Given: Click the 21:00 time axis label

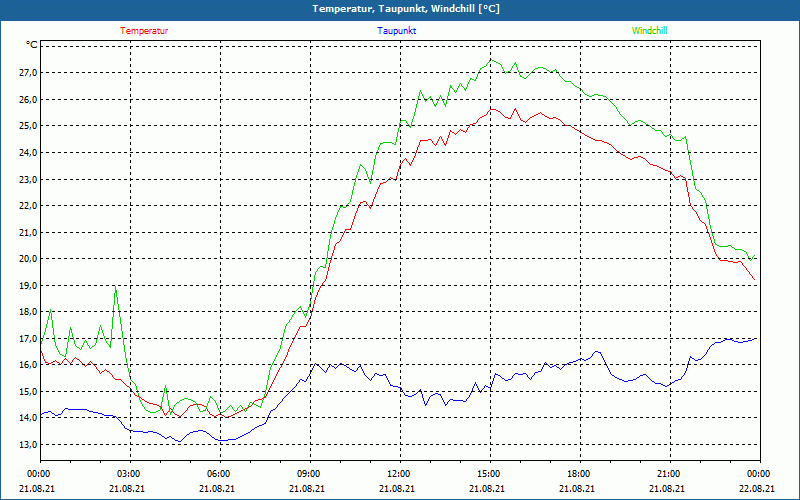Looking at the screenshot, I should tap(670, 474).
